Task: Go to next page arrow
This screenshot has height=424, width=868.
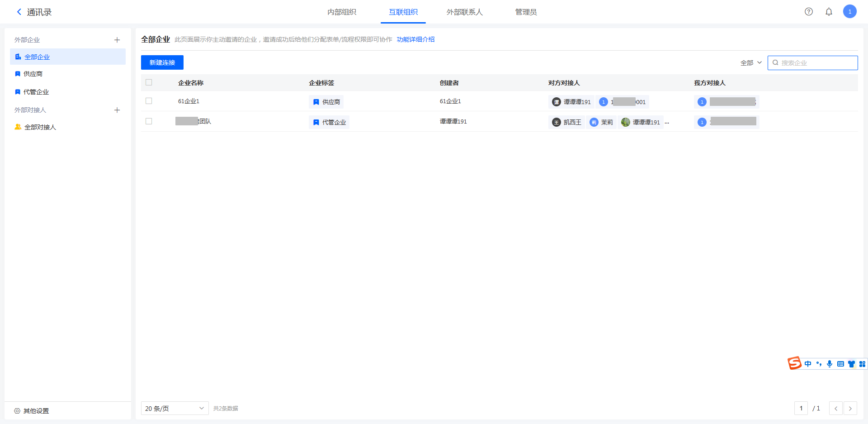Action: coord(850,409)
